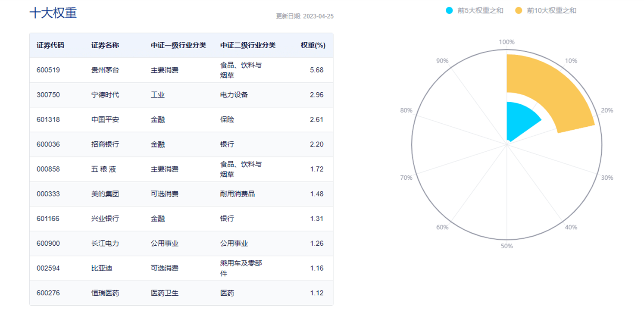Select security code 000858
The height and width of the screenshot is (325, 644).
click(48, 169)
